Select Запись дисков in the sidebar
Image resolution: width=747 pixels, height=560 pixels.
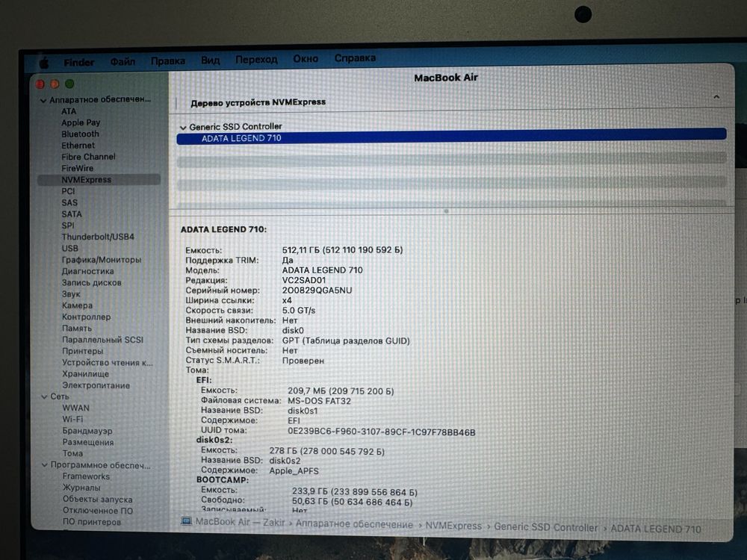pyautogui.click(x=91, y=282)
